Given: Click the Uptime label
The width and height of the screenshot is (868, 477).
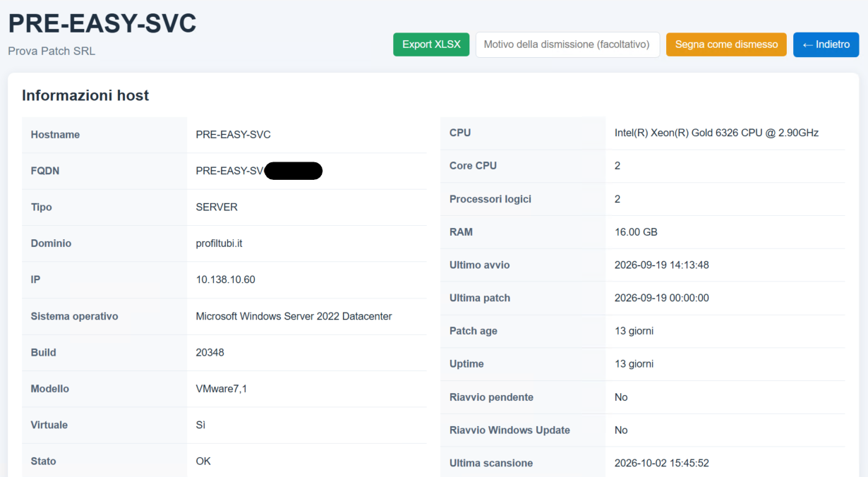Looking at the screenshot, I should click(x=466, y=364).
